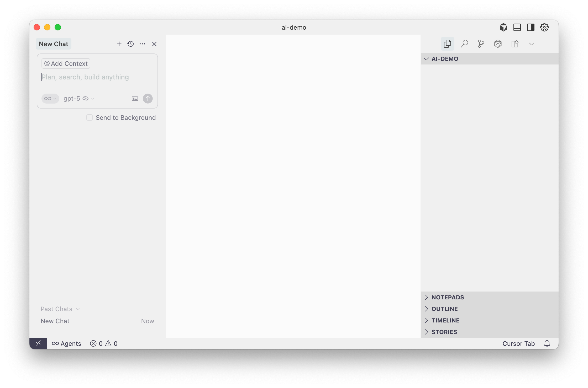Viewport: 588px width, 388px height.
Task: Open the remote window indicator in the status bar
Action: pyautogui.click(x=38, y=343)
